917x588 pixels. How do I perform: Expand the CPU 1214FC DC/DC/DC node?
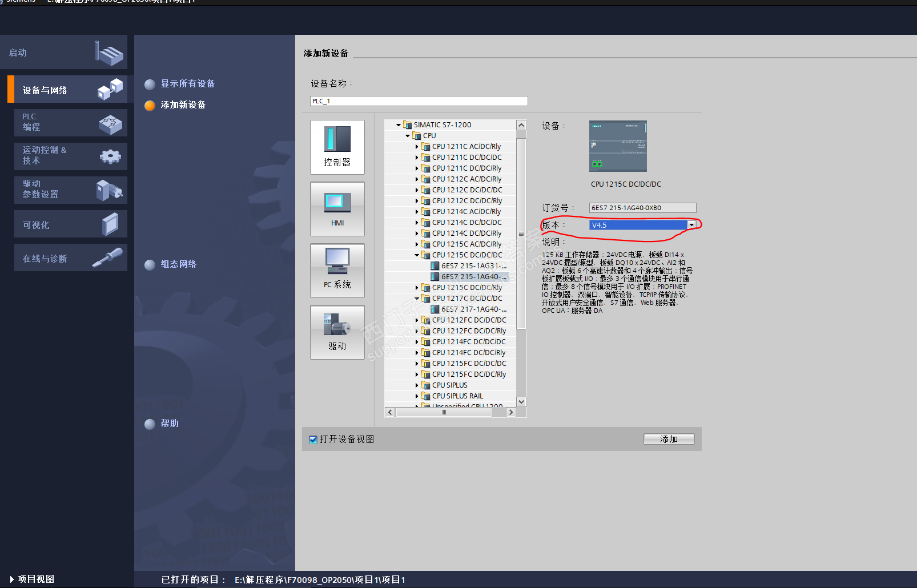pyautogui.click(x=416, y=341)
